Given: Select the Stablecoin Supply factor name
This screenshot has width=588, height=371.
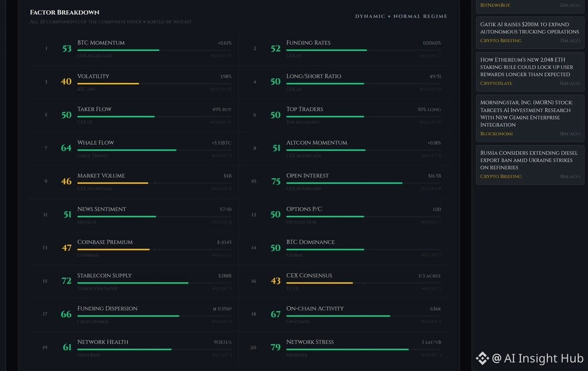Looking at the screenshot, I should (104, 275).
